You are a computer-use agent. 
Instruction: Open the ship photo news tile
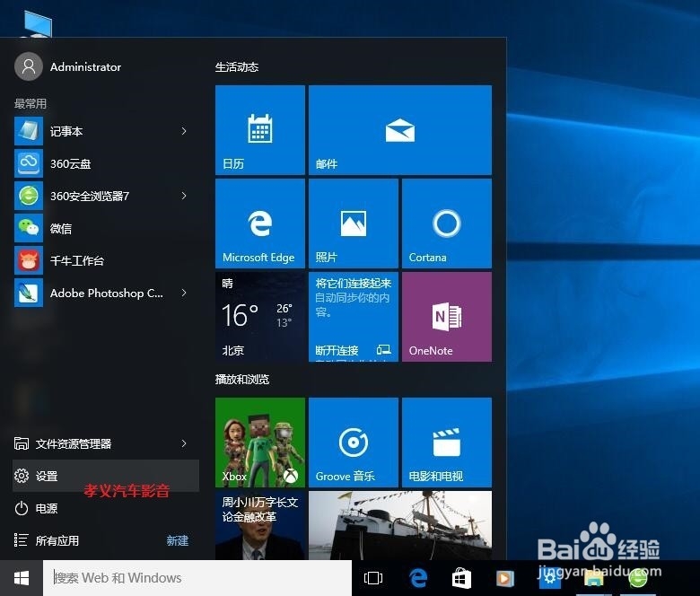(x=400, y=525)
